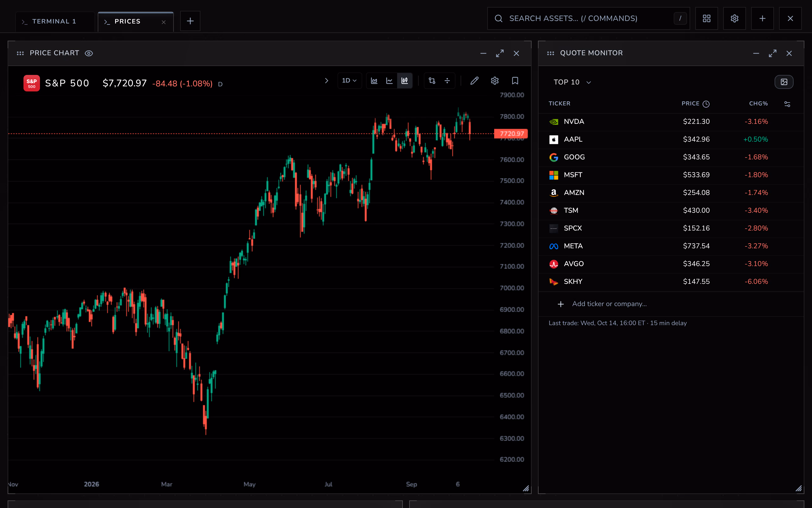Close the PRICES tab
The width and height of the screenshot is (812, 508).
(x=164, y=22)
